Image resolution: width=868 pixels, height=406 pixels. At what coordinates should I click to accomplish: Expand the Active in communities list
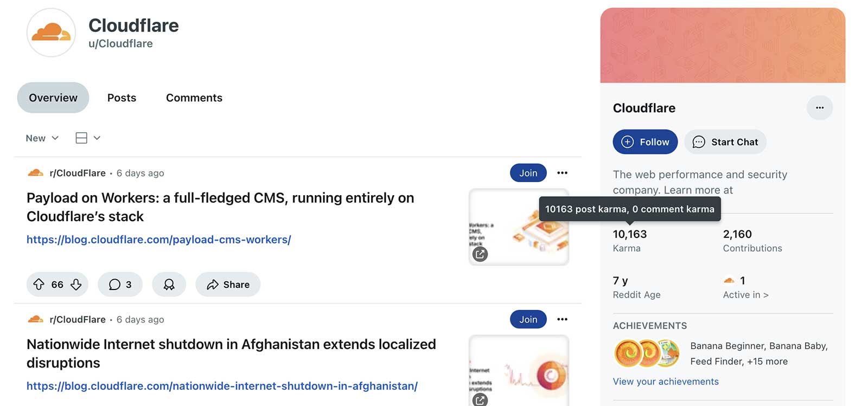[745, 294]
